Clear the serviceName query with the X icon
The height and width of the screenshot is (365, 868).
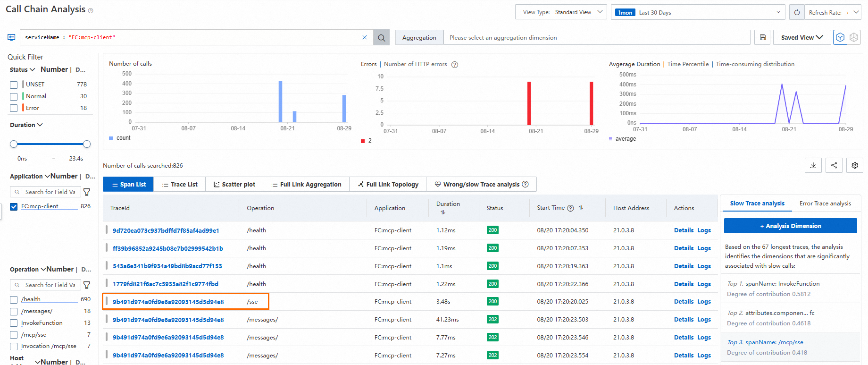pos(365,37)
